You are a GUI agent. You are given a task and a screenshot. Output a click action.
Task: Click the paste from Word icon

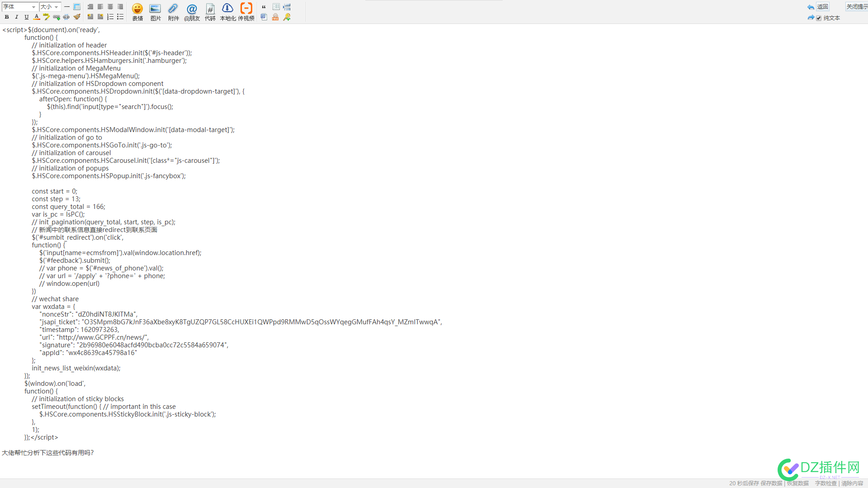264,17
